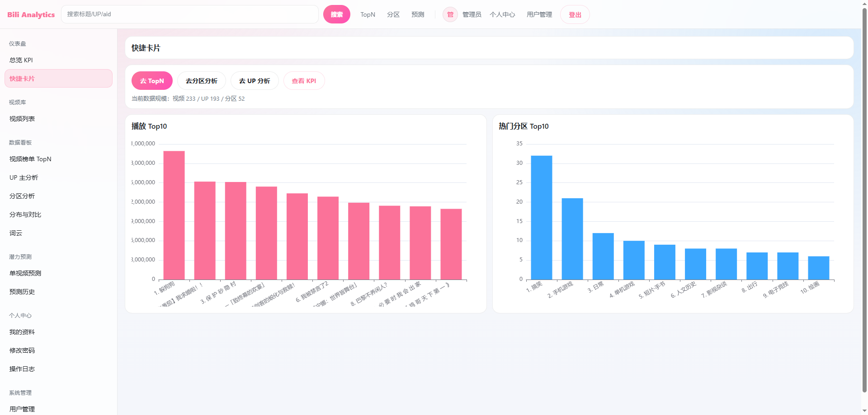The image size is (868, 415).
Task: Open the 分区 nav item
Action: coord(393,14)
